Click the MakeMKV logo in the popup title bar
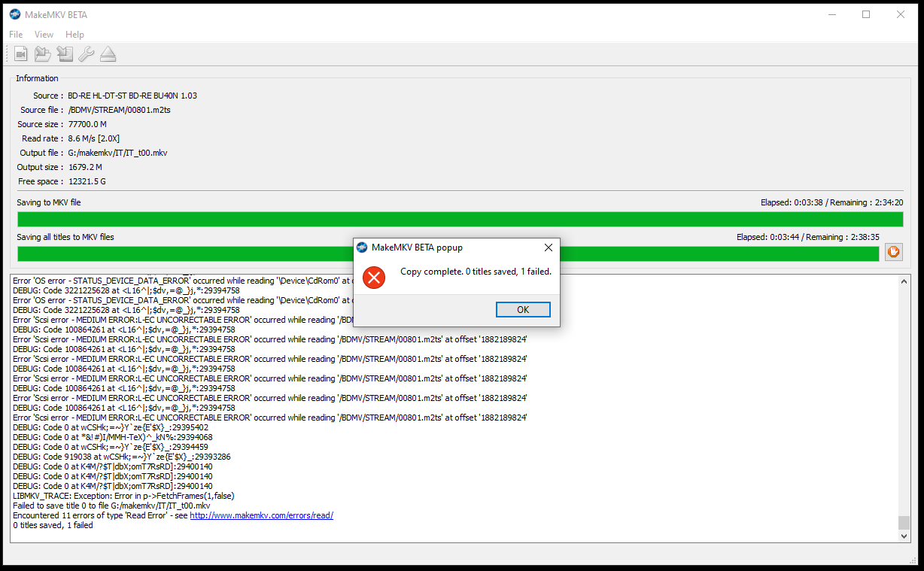 coord(362,248)
